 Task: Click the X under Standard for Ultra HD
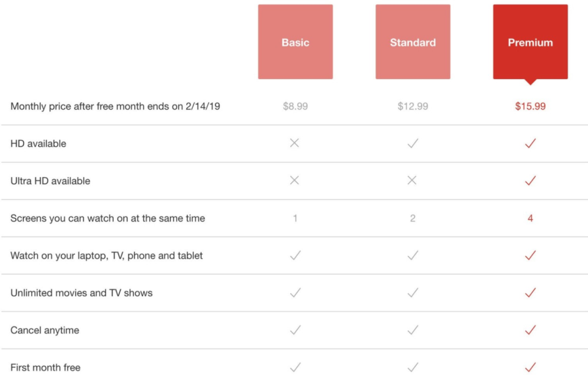pos(412,180)
